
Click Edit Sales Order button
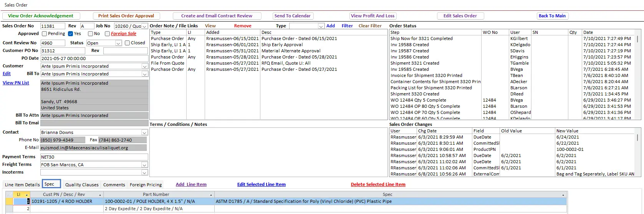[x=460, y=16]
